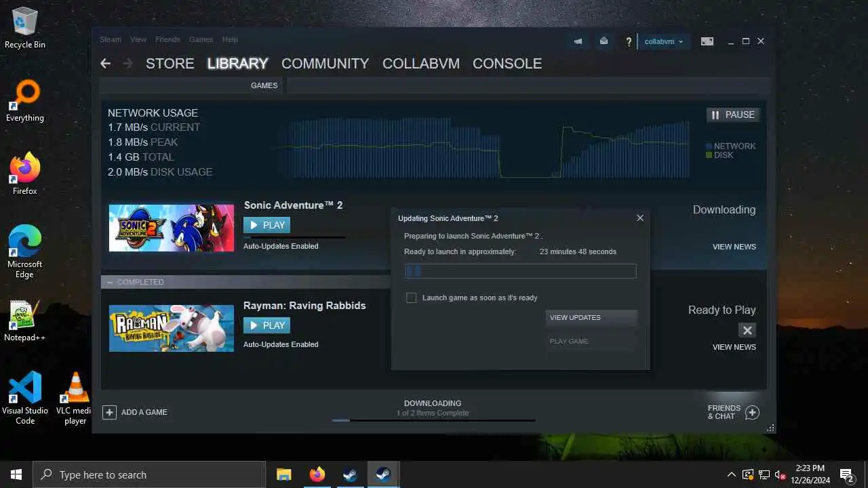868x488 pixels.
Task: View news for Rayman: Raving Rabbids
Action: pyautogui.click(x=734, y=347)
